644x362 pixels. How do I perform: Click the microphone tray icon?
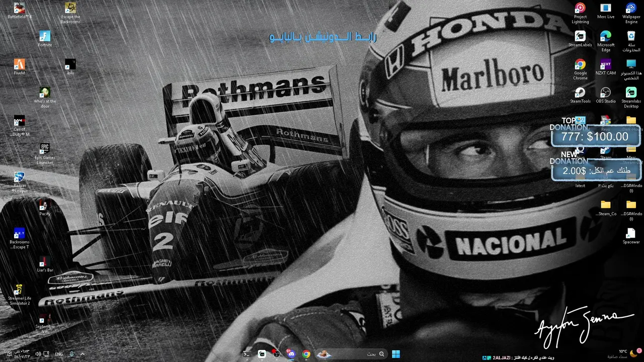(71, 354)
